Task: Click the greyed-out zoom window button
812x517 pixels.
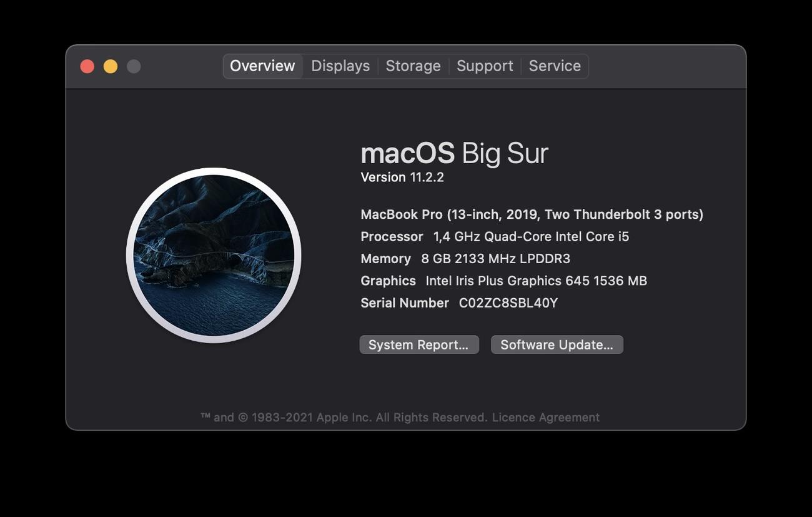Action: tap(134, 66)
